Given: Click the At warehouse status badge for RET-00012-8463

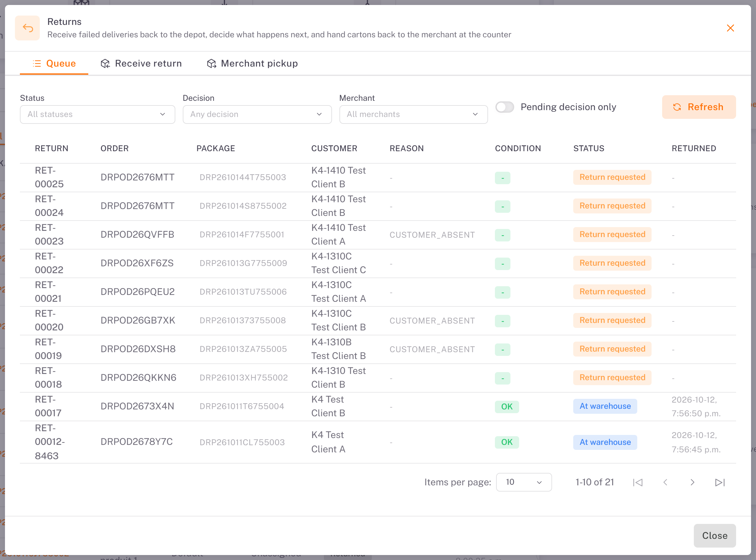Looking at the screenshot, I should point(605,442).
